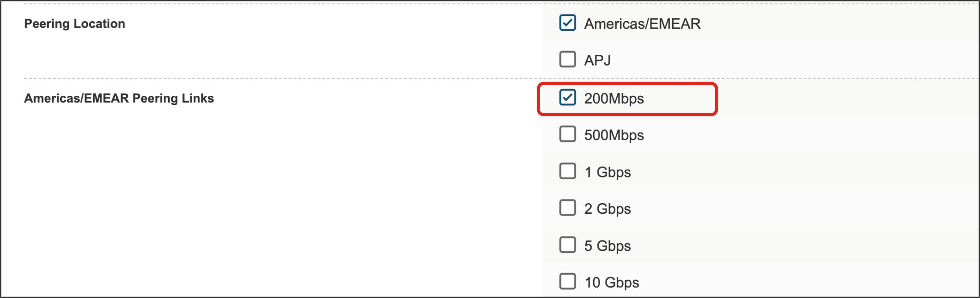Enable the APJ peering location checkbox
This screenshot has width=980, height=298.
click(567, 59)
